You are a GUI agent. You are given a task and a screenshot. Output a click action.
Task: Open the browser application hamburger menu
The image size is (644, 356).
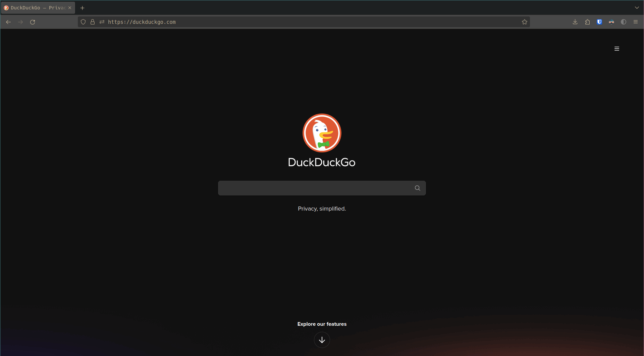[636, 22]
